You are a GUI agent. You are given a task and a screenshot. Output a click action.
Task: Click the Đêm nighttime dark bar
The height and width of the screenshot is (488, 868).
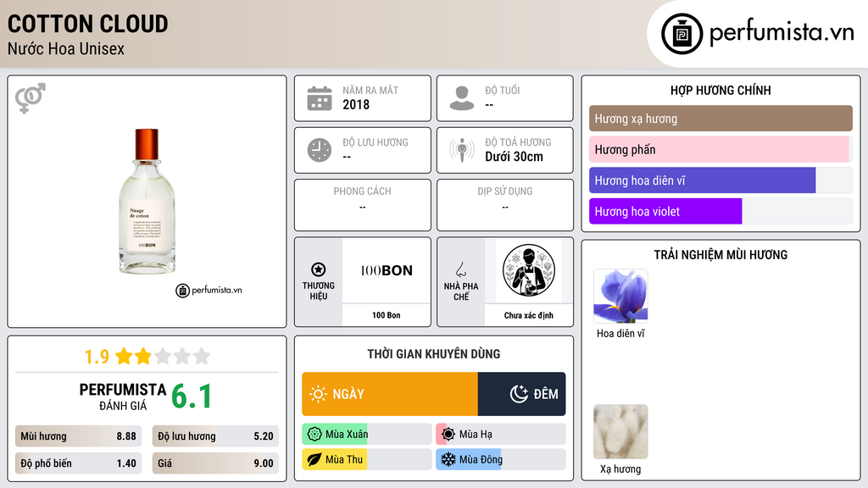(521, 394)
